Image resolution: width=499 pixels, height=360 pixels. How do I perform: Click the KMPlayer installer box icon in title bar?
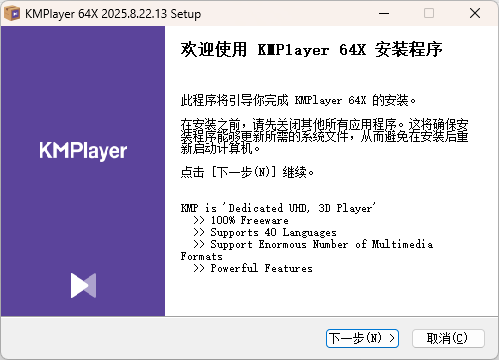pyautogui.click(x=12, y=14)
